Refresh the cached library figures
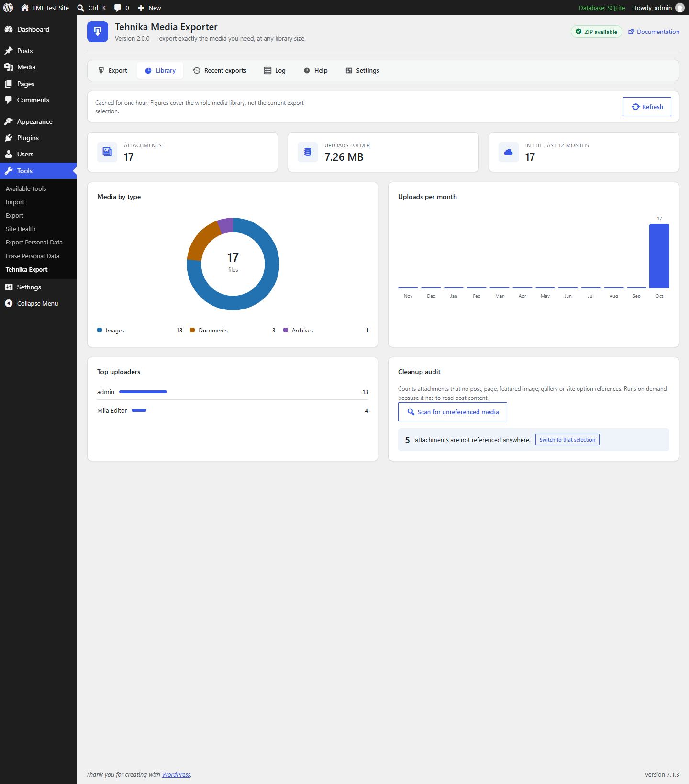This screenshot has height=784, width=689. click(647, 107)
